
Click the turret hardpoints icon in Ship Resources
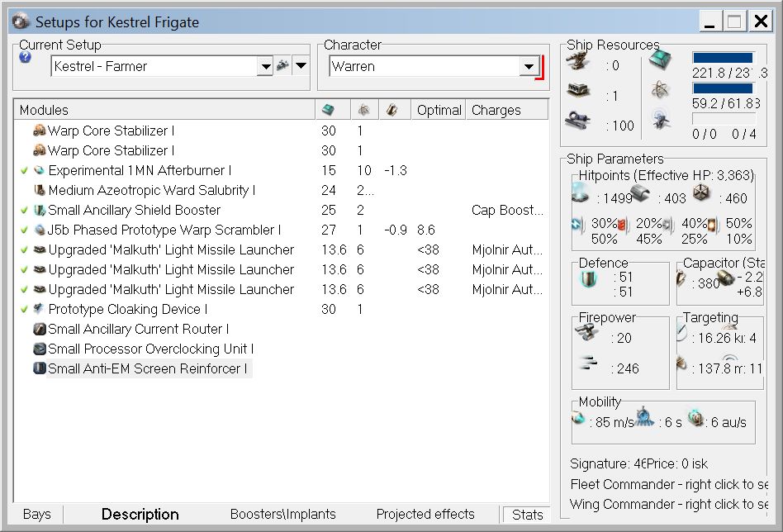[578, 61]
